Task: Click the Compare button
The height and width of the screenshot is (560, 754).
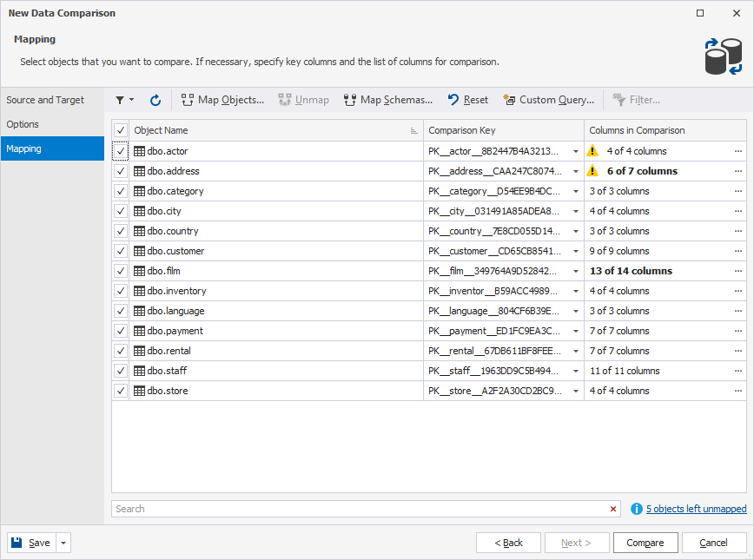Action: 645,542
